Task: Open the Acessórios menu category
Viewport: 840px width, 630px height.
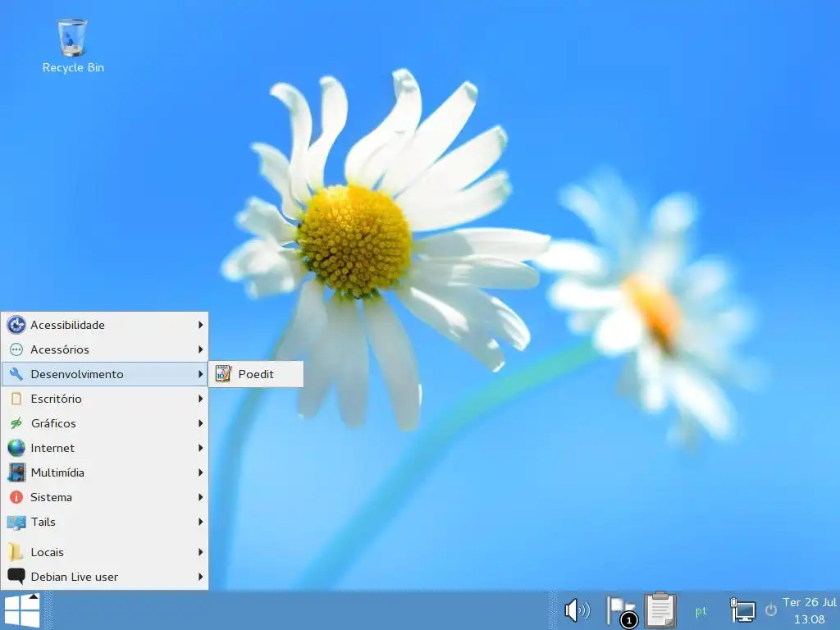Action: [104, 349]
